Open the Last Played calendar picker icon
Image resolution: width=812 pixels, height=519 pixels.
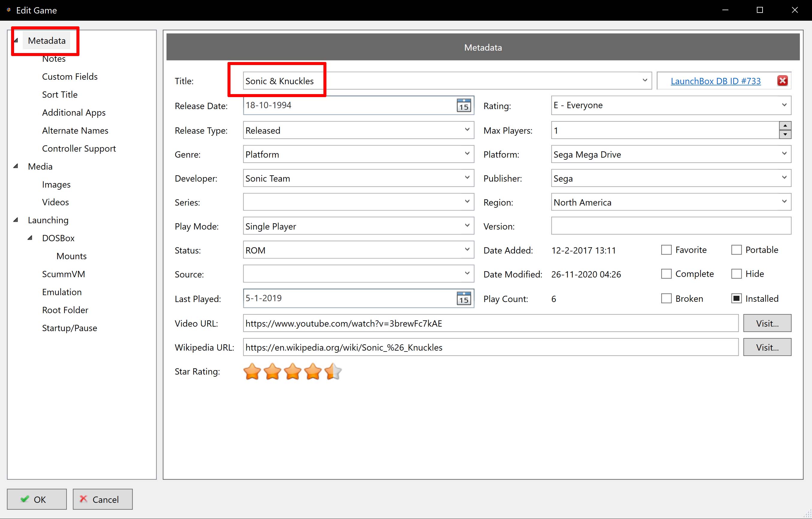[464, 298]
